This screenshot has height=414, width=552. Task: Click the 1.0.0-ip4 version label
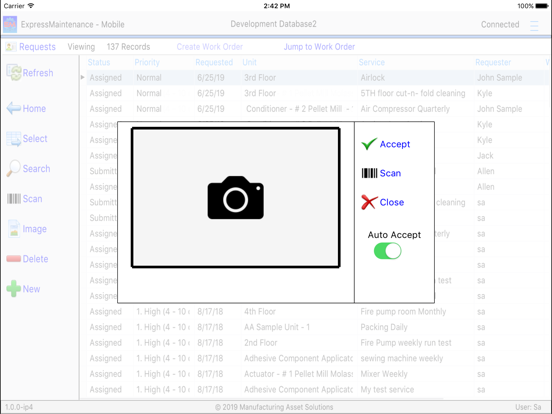tap(19, 407)
